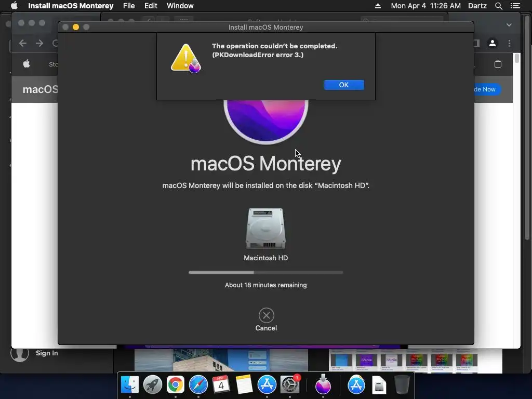Click Sign In in the App Store window
532x399 pixels.
pyautogui.click(x=47, y=353)
